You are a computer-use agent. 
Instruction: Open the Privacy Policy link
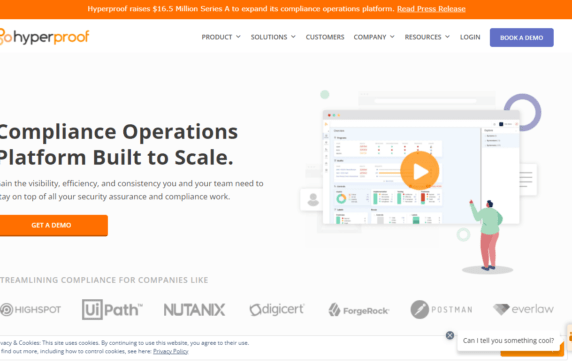point(170,351)
